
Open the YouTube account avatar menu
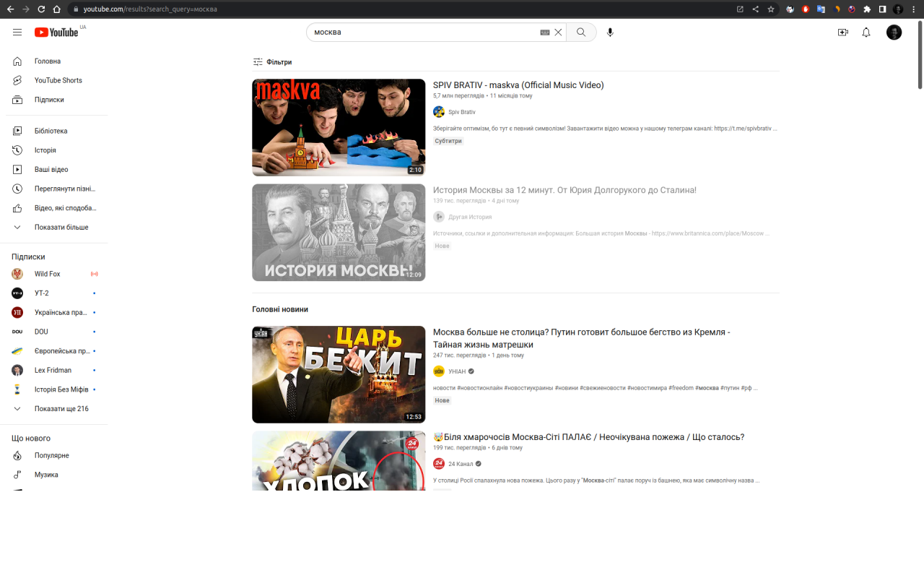click(x=894, y=33)
